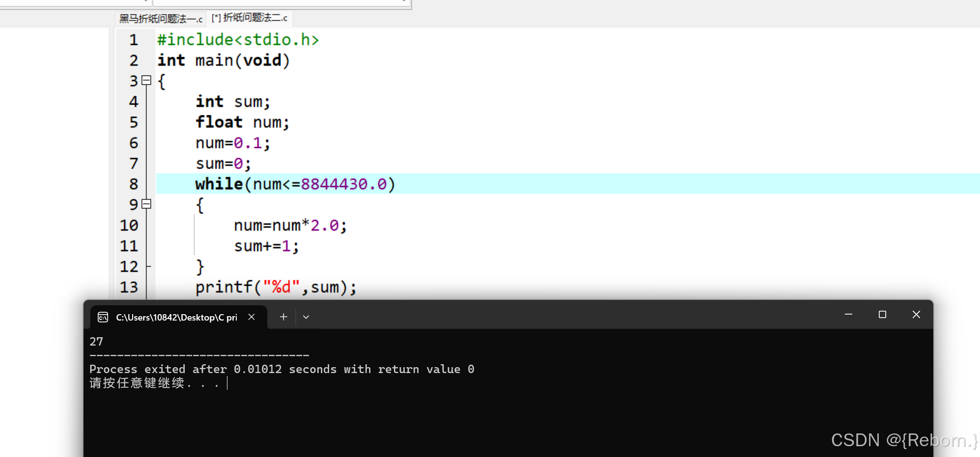Collapse the main function fold at line 3
Viewport: 980px width, 457px height.
tap(146, 80)
